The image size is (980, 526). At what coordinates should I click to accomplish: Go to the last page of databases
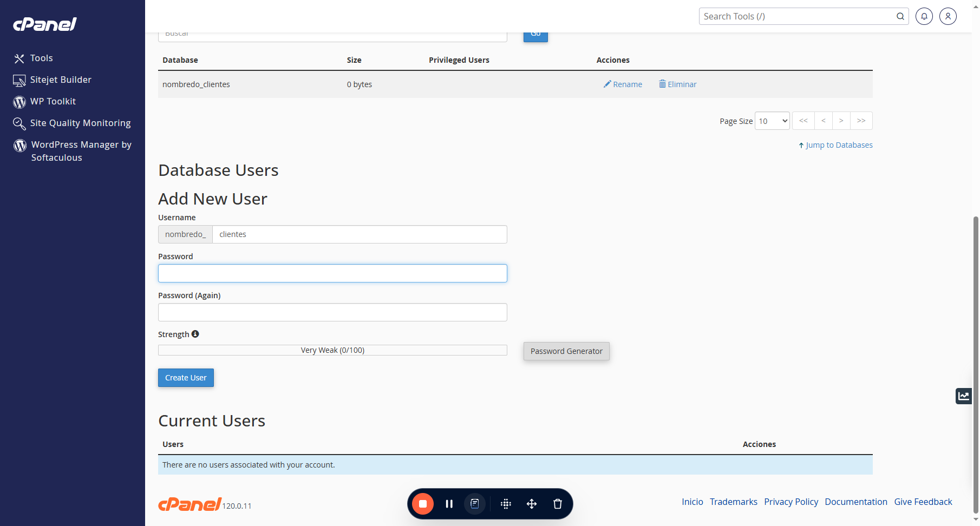point(861,121)
